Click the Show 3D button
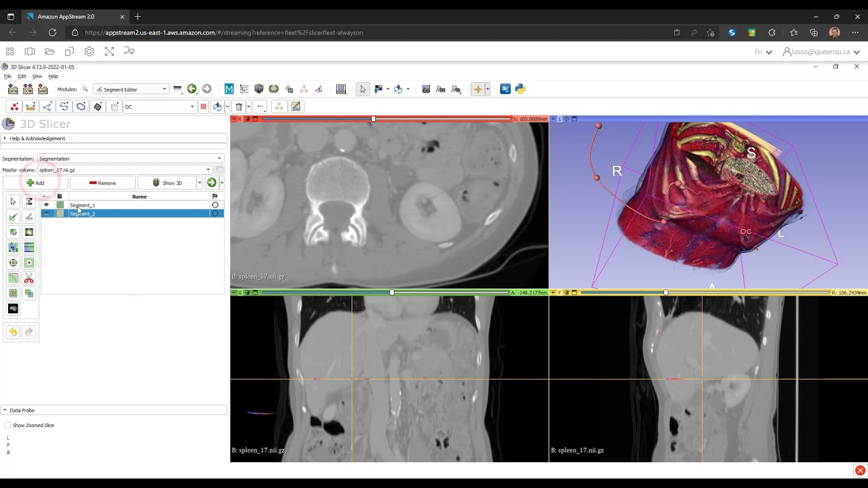The height and width of the screenshot is (488, 868). pyautogui.click(x=167, y=183)
